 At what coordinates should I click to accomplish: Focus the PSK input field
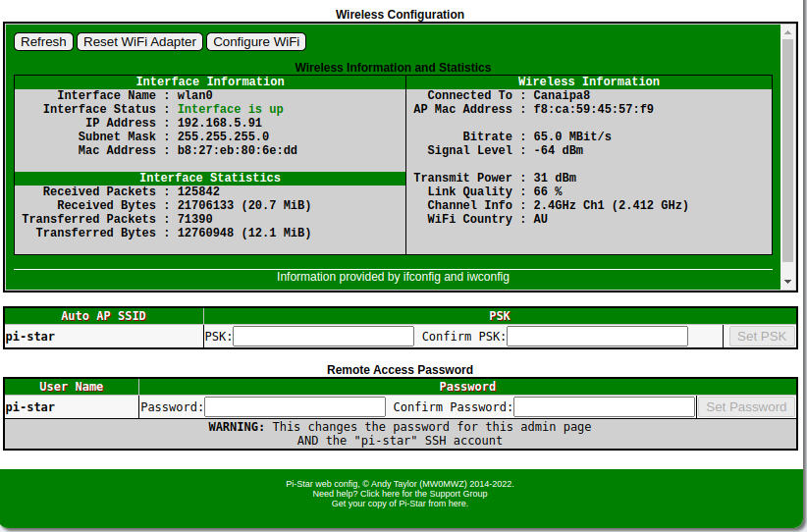(x=323, y=337)
